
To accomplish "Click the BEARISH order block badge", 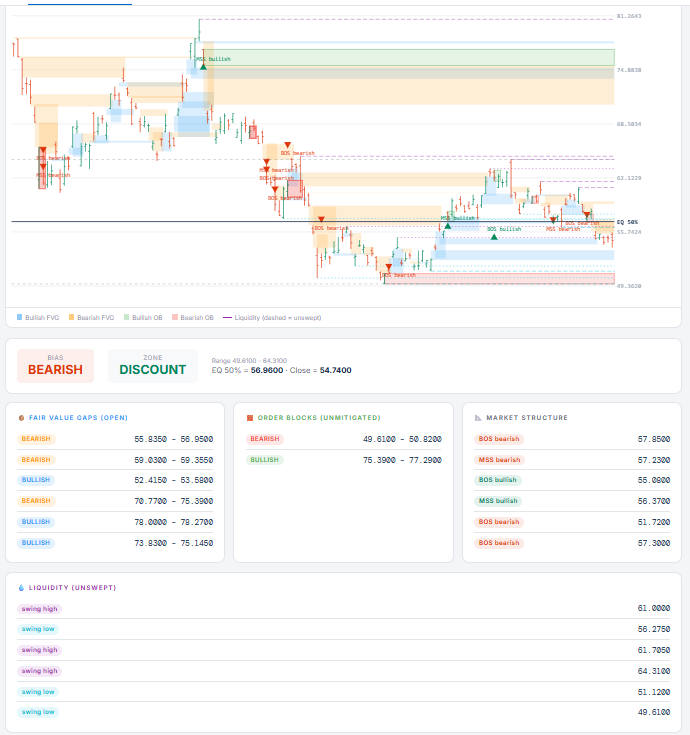I will click(265, 439).
